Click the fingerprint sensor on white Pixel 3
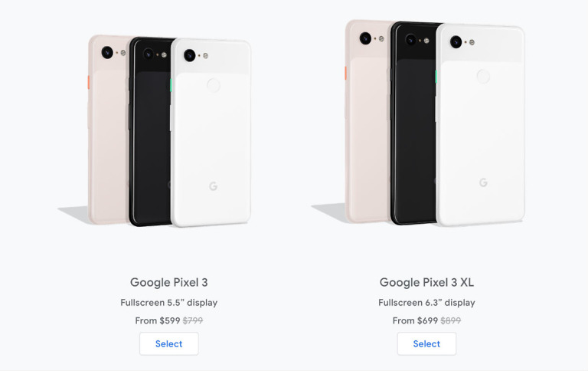 tap(214, 85)
